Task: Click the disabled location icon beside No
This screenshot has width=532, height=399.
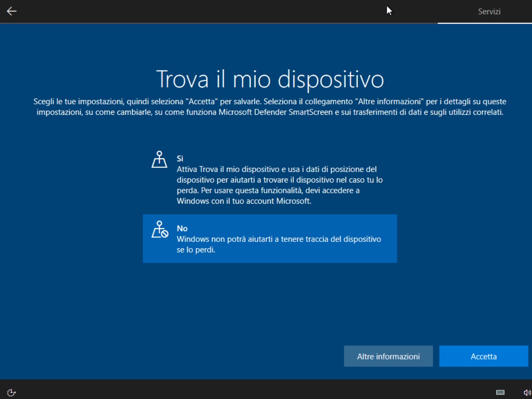Action: [x=160, y=229]
